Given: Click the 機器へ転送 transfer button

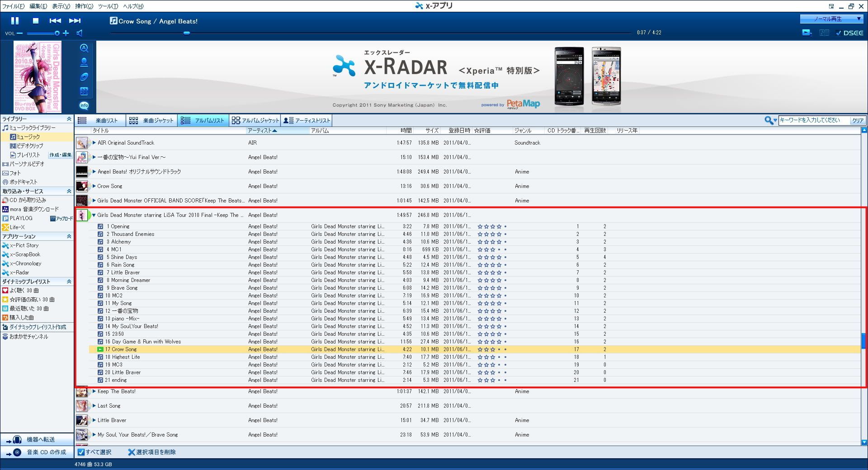Looking at the screenshot, I should (x=36, y=439).
